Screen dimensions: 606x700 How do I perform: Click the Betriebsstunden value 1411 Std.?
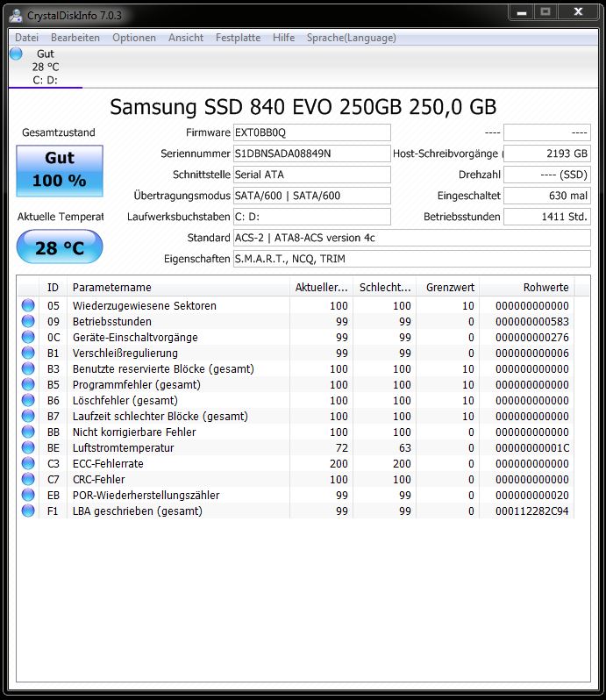point(547,217)
